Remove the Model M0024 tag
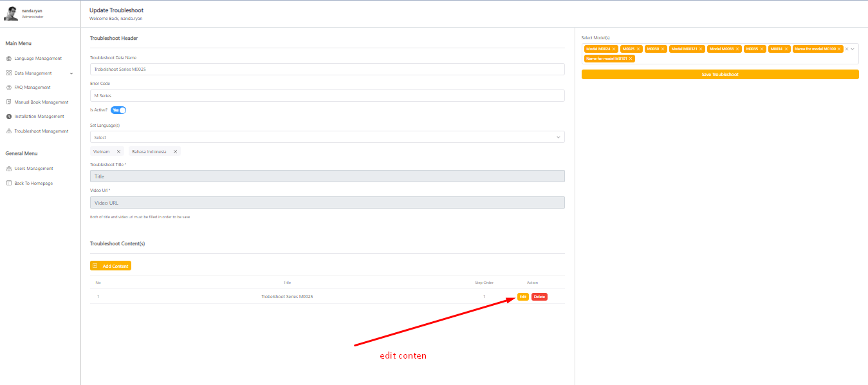Viewport: 868px width, 385px height. point(614,49)
